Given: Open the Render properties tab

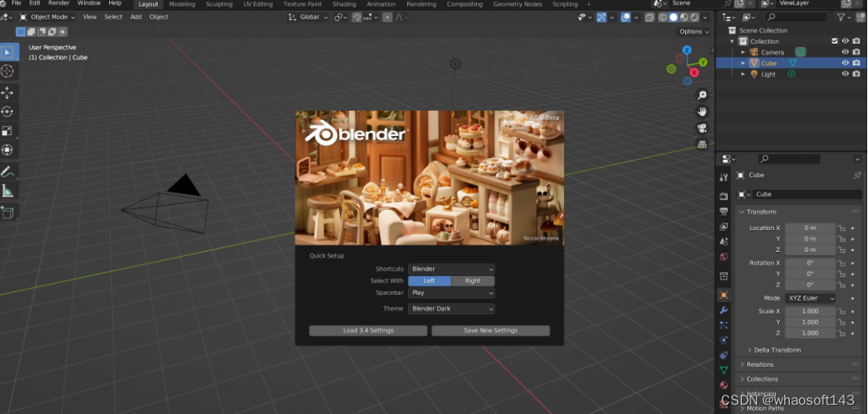Looking at the screenshot, I should click(724, 197).
